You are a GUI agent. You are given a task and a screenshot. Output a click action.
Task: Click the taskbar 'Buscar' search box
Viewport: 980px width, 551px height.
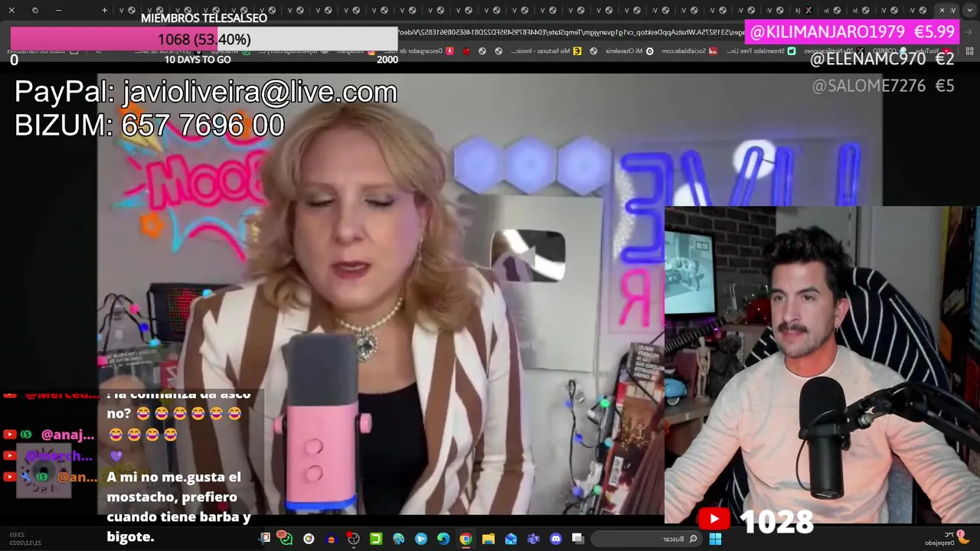click(x=647, y=539)
